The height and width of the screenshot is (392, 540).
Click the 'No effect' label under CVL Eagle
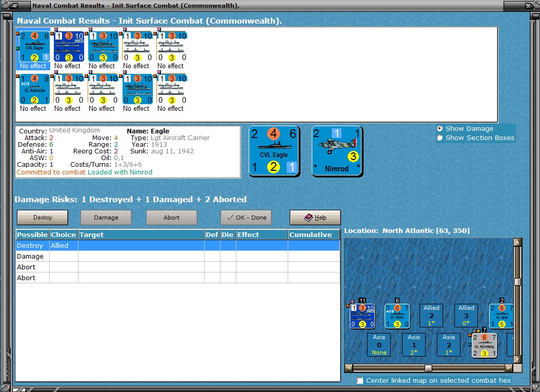pyautogui.click(x=33, y=66)
